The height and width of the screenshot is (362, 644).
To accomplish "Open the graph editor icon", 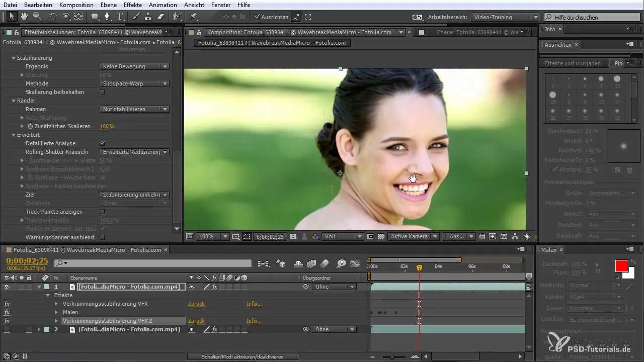I will [355, 263].
